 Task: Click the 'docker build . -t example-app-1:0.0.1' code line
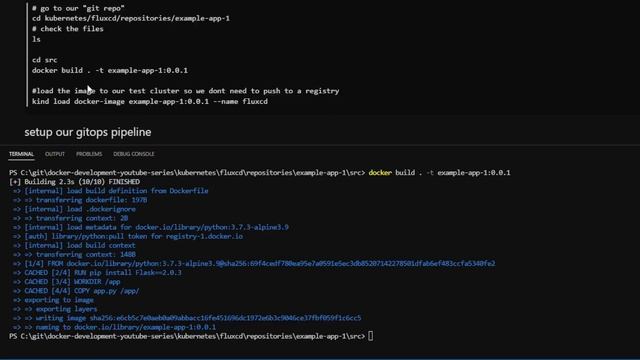tap(110, 70)
